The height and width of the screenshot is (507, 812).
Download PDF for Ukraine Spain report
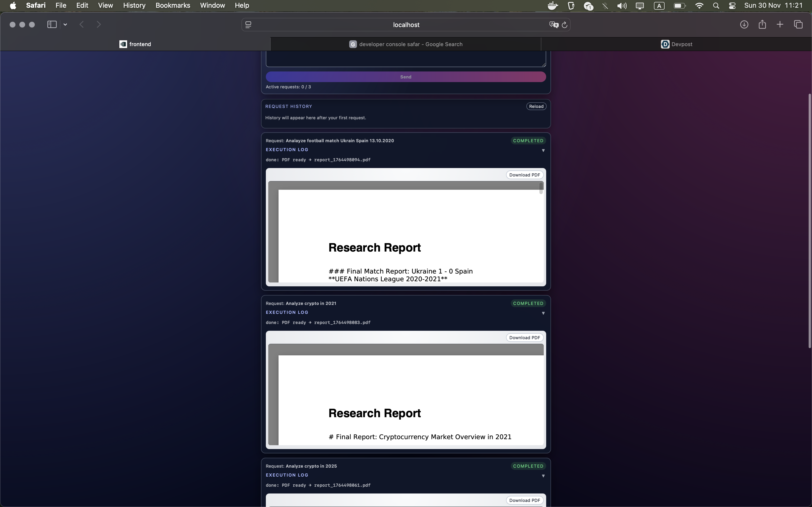tap(524, 175)
